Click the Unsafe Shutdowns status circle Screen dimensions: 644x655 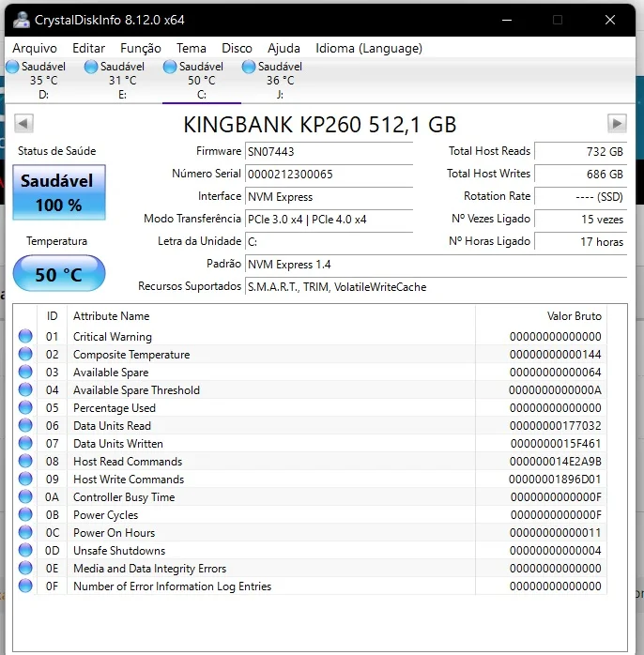pos(25,550)
